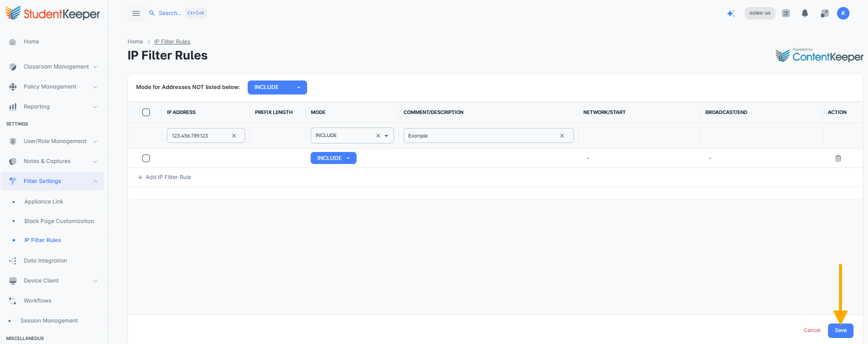Click the expand window icon in header
This screenshot has width=868, height=344.
(x=825, y=13)
